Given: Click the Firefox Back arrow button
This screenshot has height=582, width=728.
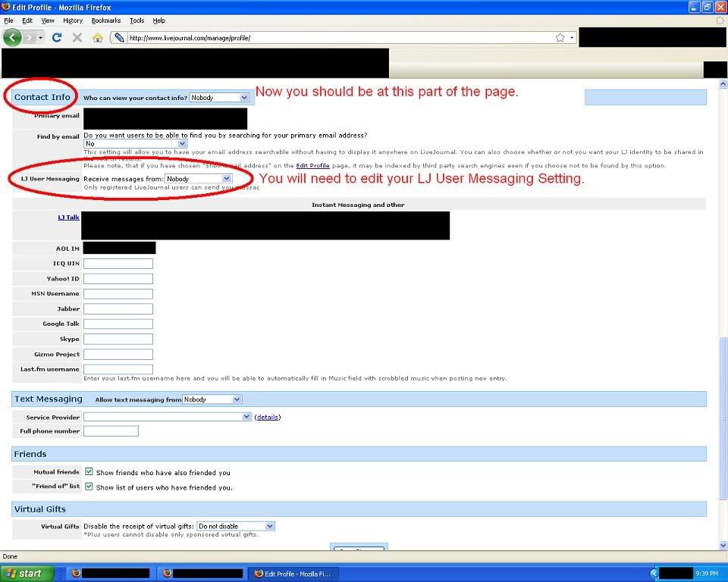Looking at the screenshot, I should [x=12, y=38].
